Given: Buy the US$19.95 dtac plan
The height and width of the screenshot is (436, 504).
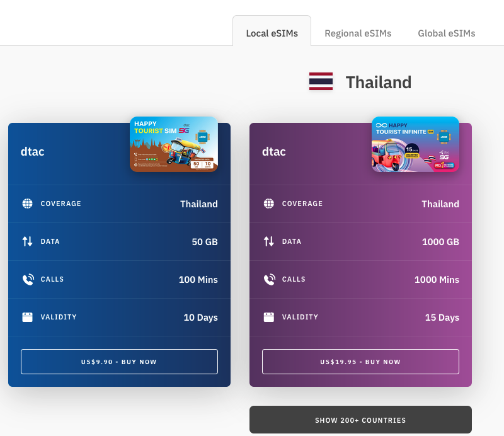Looking at the screenshot, I should [x=360, y=362].
